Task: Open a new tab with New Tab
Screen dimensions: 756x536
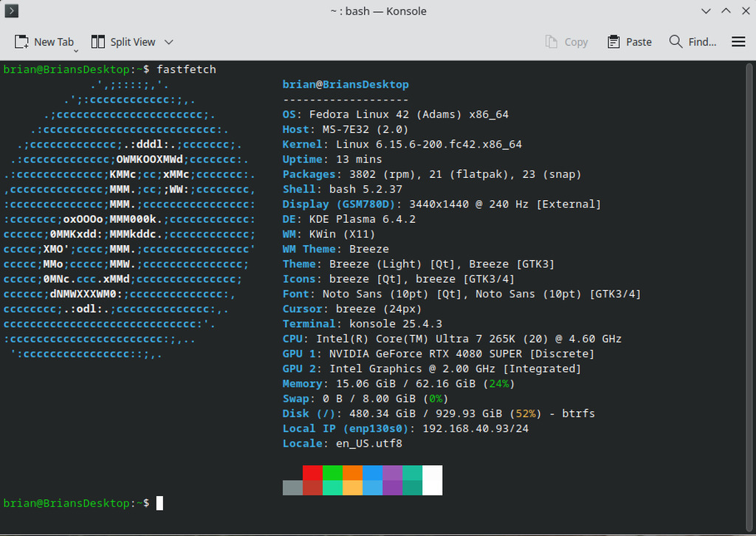Action: tap(44, 42)
